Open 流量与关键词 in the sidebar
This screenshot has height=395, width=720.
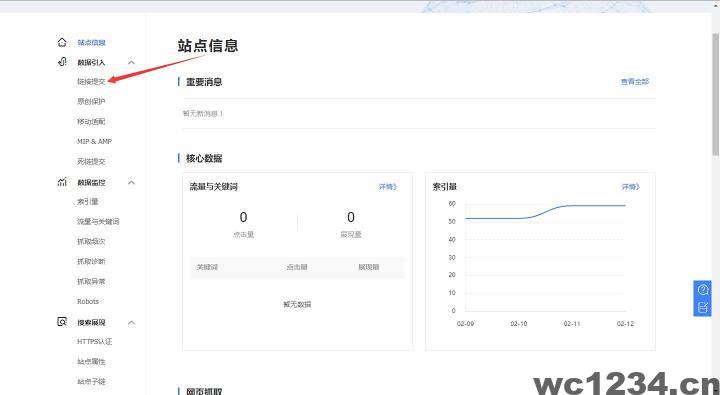click(x=98, y=221)
